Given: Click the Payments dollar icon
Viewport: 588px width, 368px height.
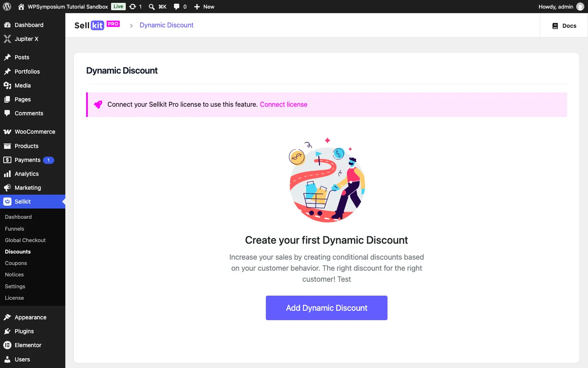Looking at the screenshot, I should (x=7, y=160).
